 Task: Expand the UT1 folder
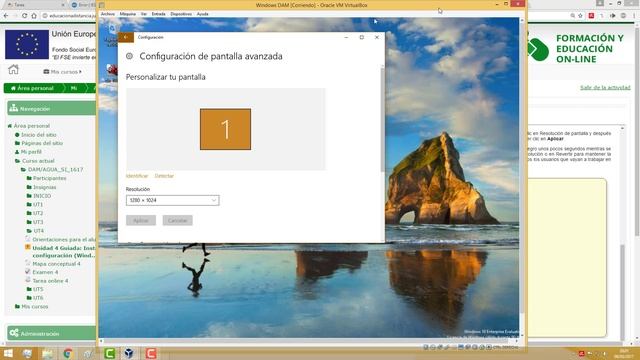(38, 204)
